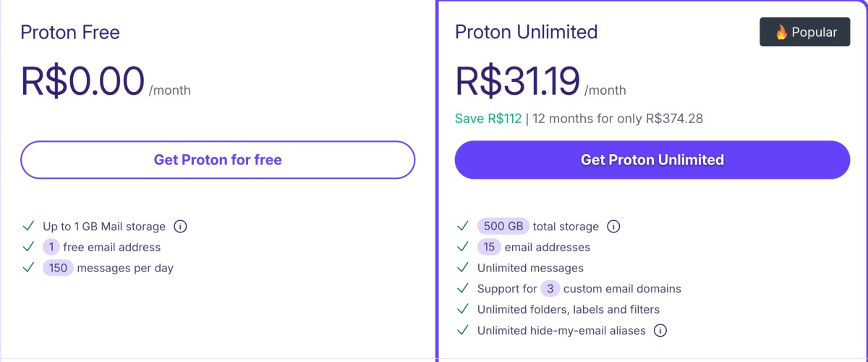868x362 pixels.
Task: Click the 500 GB storage pill
Action: (503, 227)
